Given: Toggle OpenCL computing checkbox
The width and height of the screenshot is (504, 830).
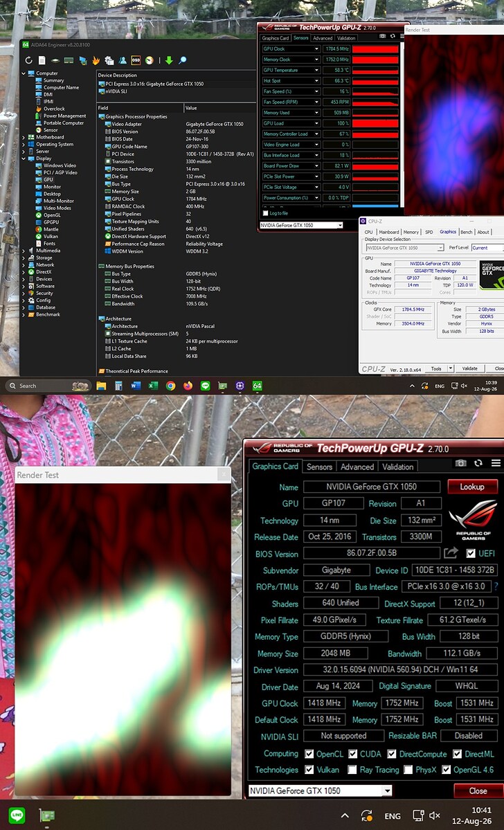Looking at the screenshot, I should click(309, 754).
